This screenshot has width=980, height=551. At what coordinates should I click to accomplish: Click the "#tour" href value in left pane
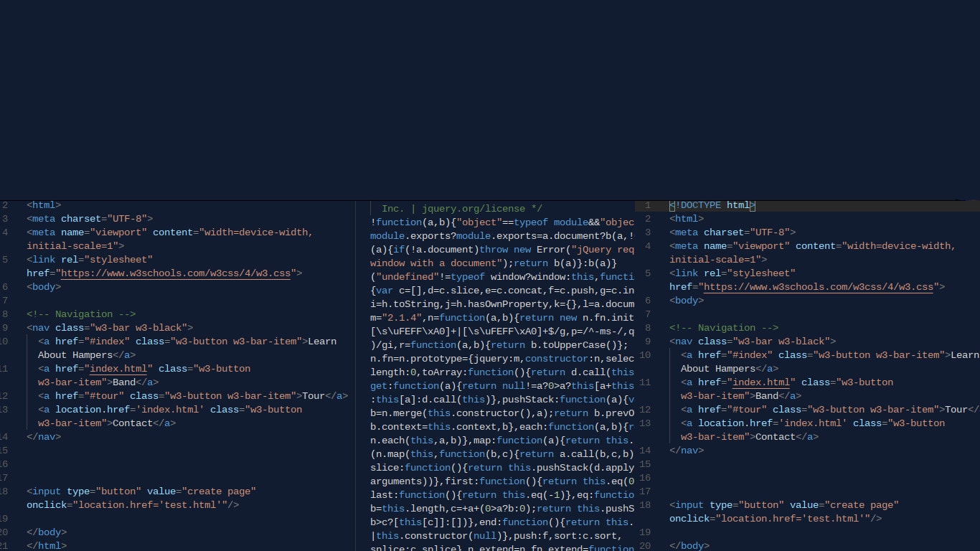click(104, 396)
